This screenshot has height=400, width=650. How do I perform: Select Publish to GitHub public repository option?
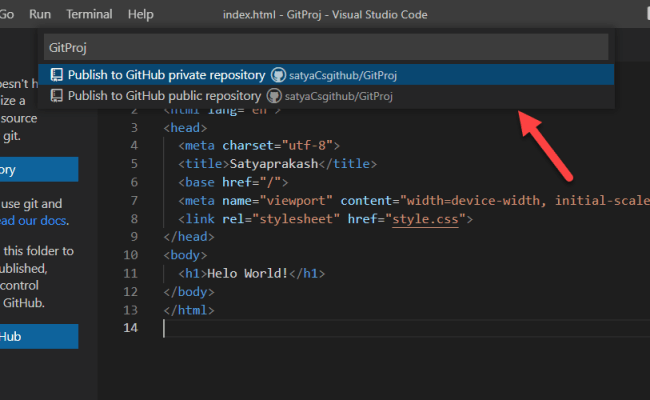326,96
